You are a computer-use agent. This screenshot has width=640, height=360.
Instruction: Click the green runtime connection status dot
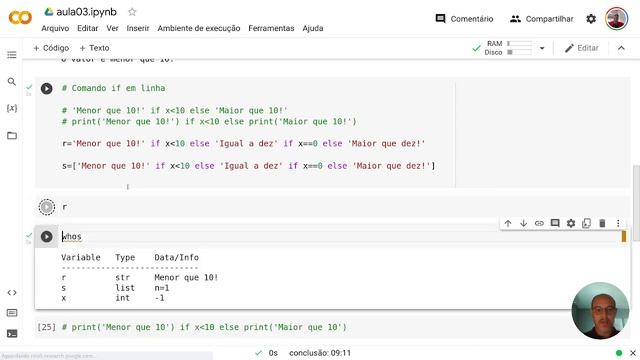pos(619,353)
